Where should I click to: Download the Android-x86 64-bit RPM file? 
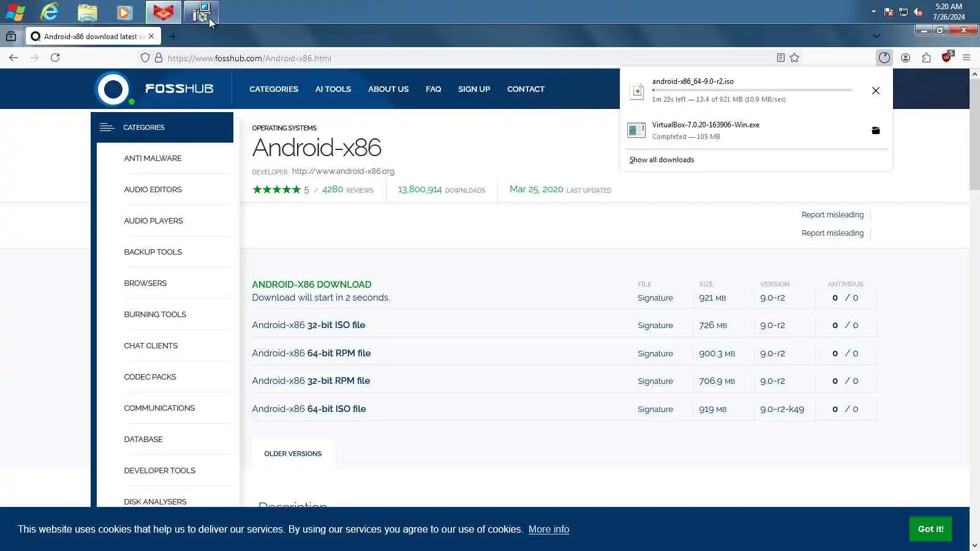click(x=311, y=353)
